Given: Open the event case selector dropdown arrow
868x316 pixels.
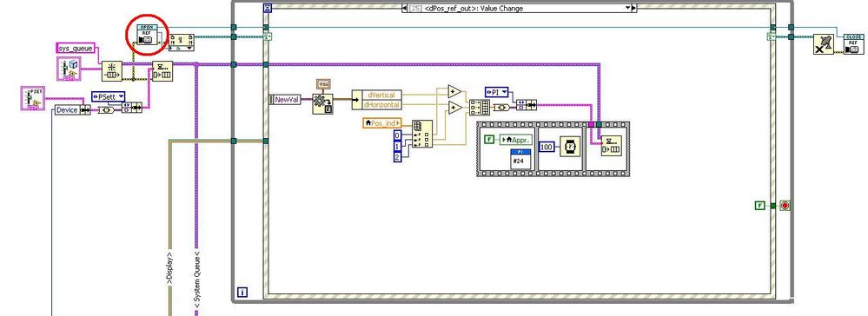Looking at the screenshot, I should click(x=627, y=8).
